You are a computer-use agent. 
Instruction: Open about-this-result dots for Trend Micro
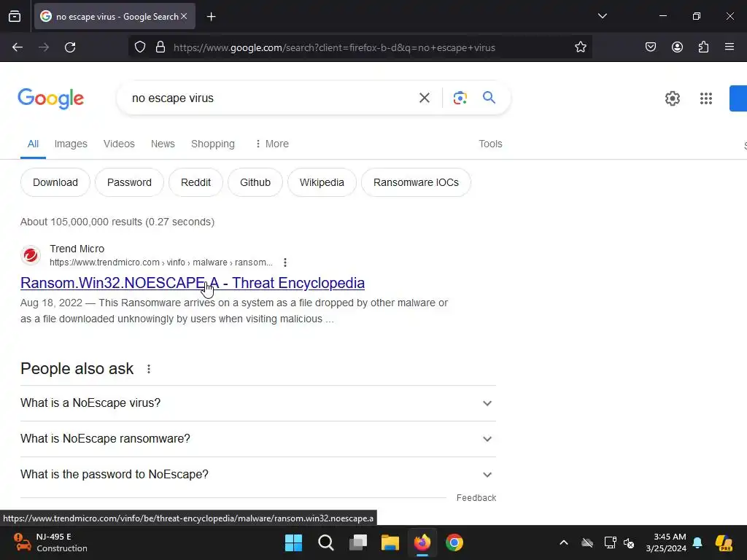pos(285,262)
